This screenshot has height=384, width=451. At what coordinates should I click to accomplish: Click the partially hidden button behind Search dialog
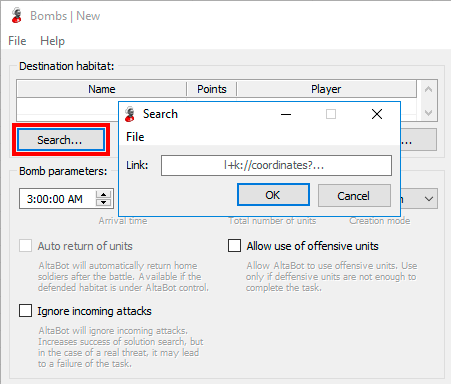pos(418,140)
